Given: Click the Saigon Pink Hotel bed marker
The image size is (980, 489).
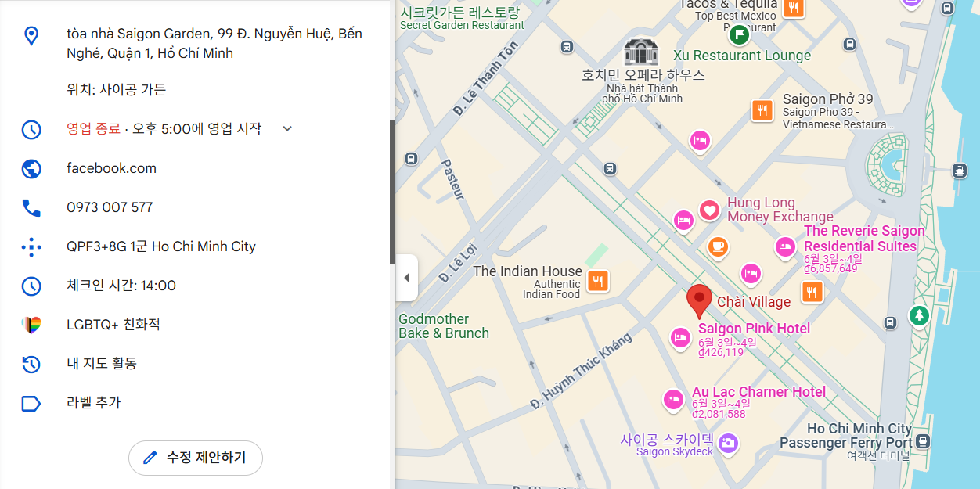Looking at the screenshot, I should [681, 338].
